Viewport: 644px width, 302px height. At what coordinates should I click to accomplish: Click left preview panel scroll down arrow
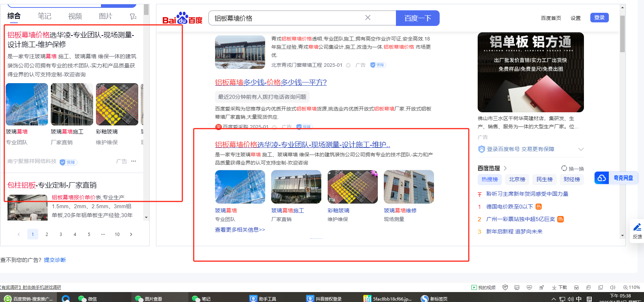point(146,217)
